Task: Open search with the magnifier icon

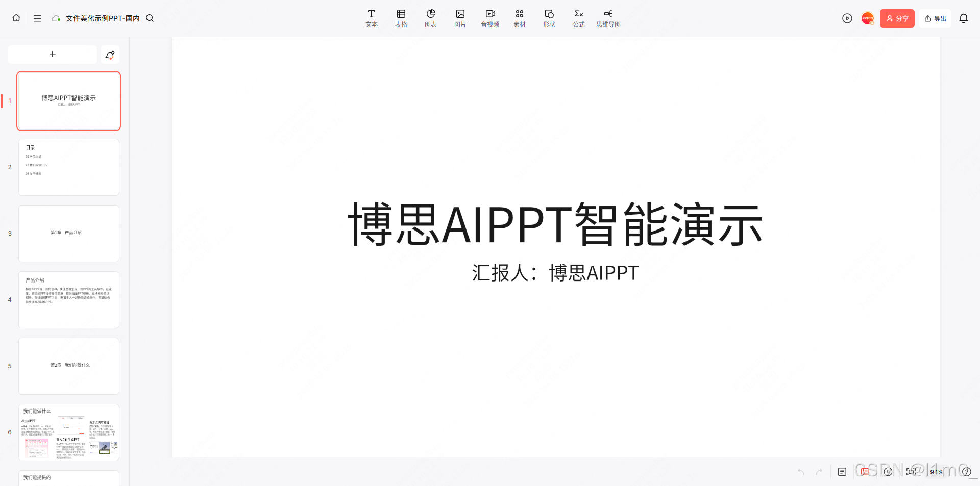Action: 150,18
